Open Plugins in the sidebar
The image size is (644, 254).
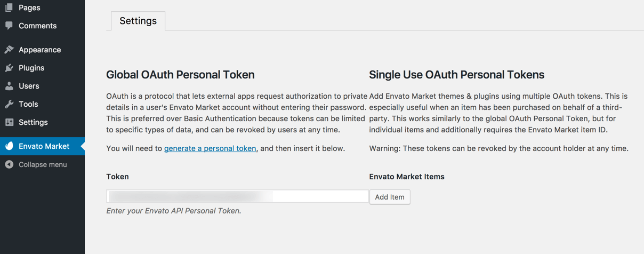click(31, 68)
